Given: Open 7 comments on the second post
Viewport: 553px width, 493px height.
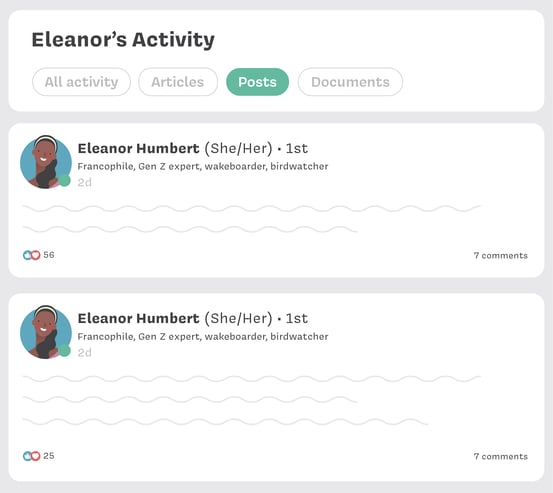Looking at the screenshot, I should (x=501, y=456).
